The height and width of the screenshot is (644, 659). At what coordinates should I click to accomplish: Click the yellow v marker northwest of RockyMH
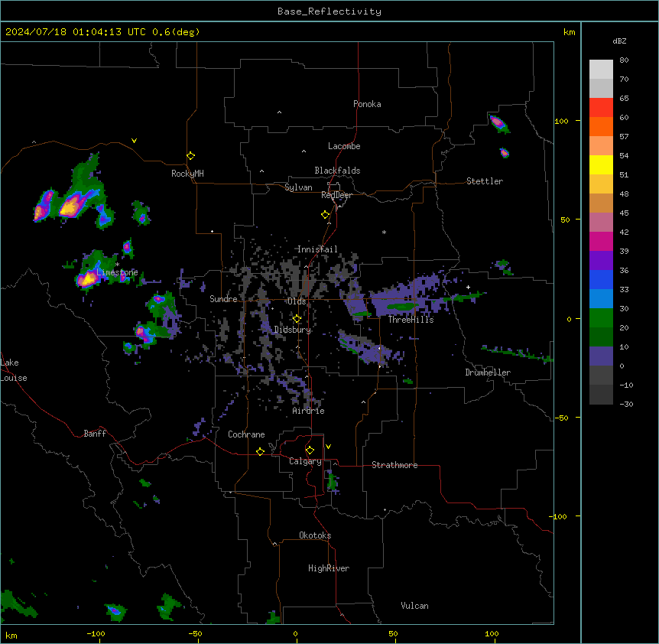pos(134,141)
